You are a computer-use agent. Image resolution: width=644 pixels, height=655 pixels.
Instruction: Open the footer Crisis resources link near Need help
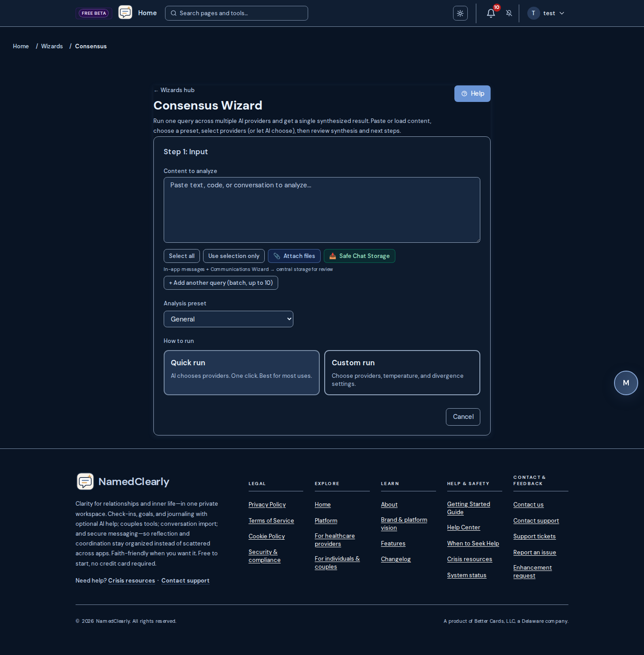point(131,580)
